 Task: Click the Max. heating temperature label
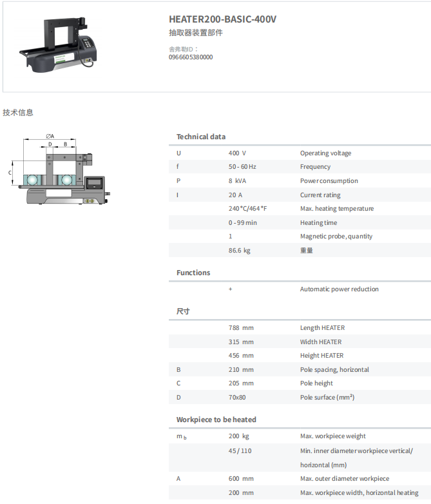(336, 209)
